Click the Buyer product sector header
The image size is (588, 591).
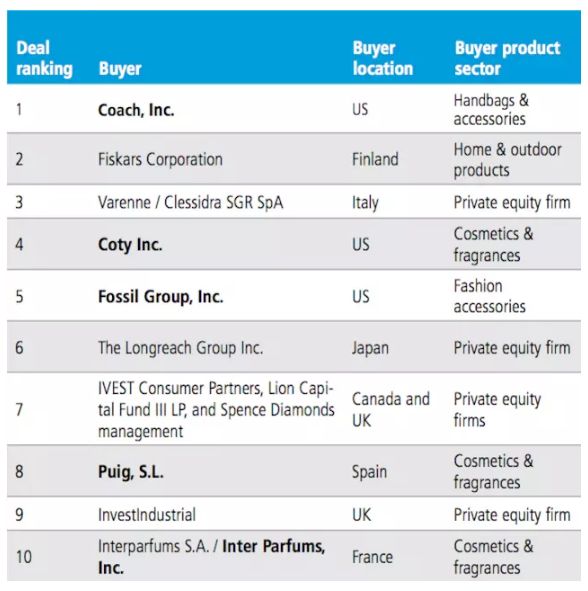[x=507, y=58]
